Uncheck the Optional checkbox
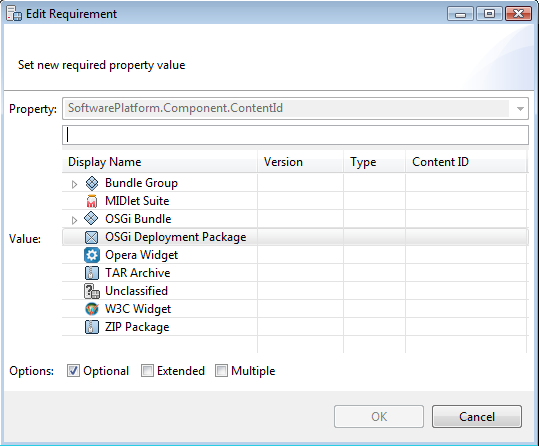The image size is (539, 446). 73,371
